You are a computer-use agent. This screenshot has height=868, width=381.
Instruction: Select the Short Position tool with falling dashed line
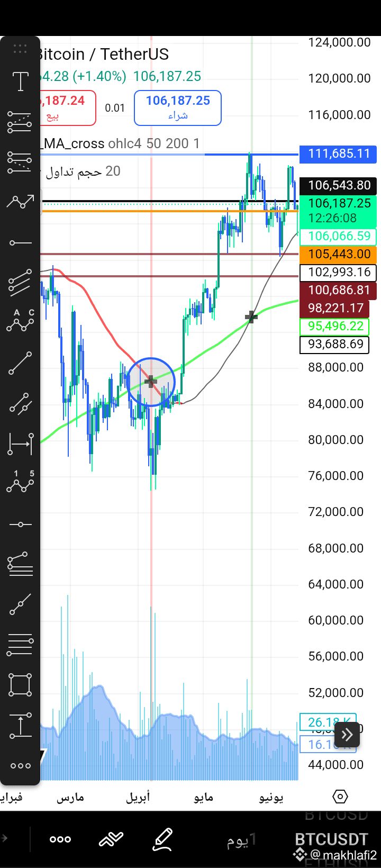[x=20, y=162]
